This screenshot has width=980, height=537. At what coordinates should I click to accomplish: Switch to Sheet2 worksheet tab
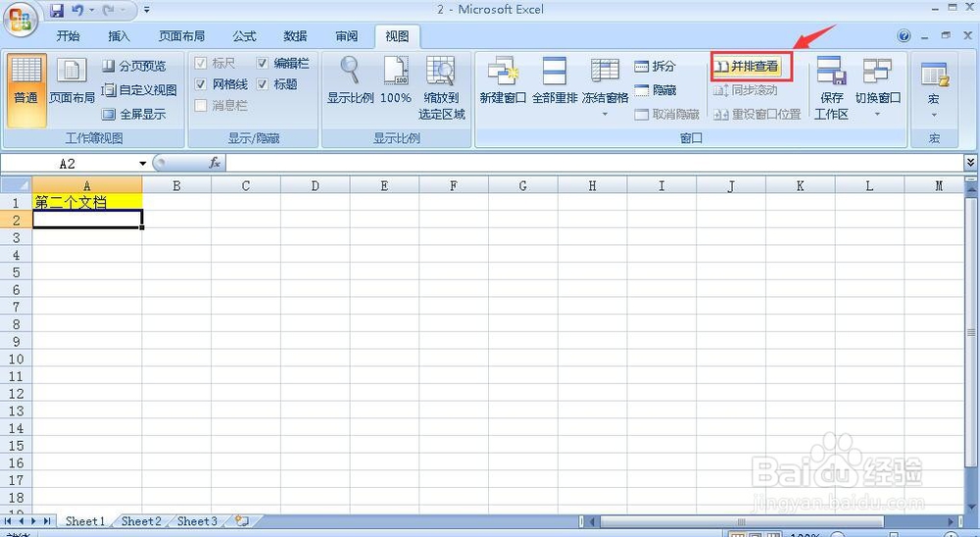[141, 520]
